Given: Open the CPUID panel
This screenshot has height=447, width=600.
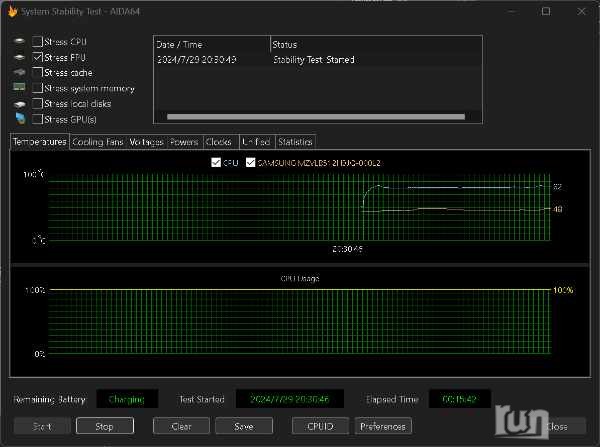Looking at the screenshot, I should (320, 426).
